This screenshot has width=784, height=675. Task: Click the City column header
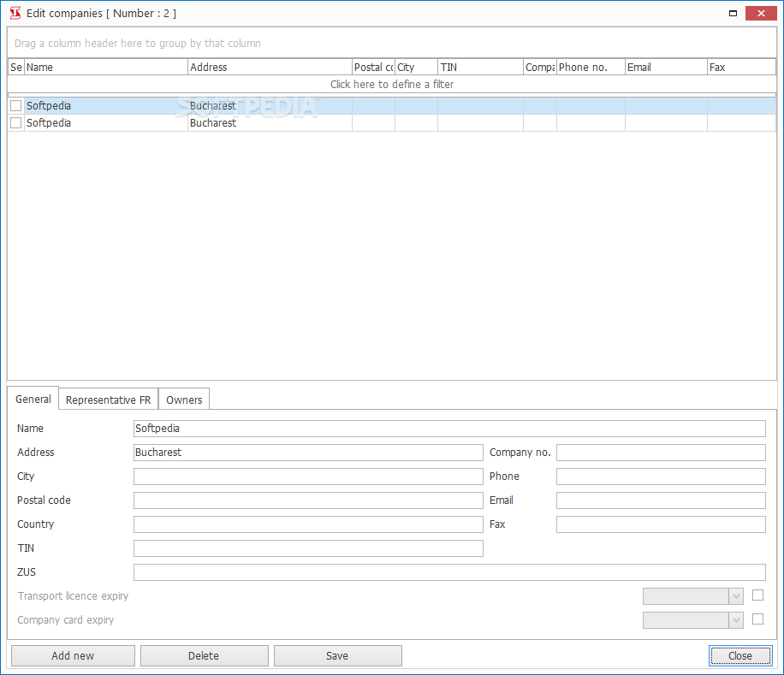pyautogui.click(x=417, y=67)
